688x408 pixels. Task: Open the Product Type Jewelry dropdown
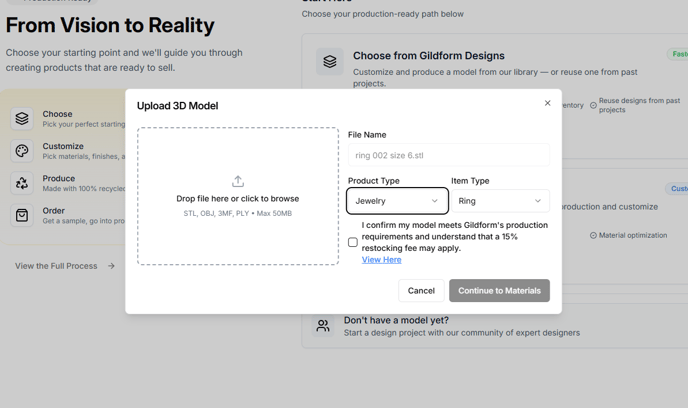[x=397, y=201]
